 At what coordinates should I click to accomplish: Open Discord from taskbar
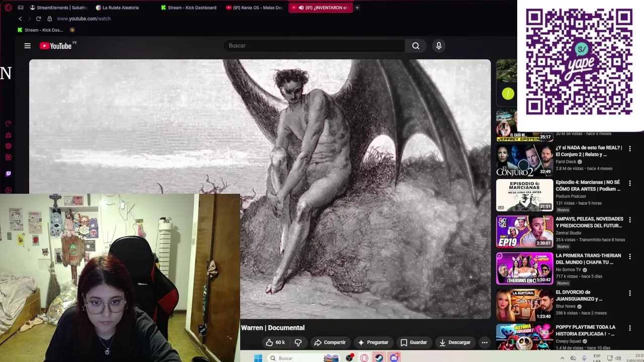click(x=394, y=358)
